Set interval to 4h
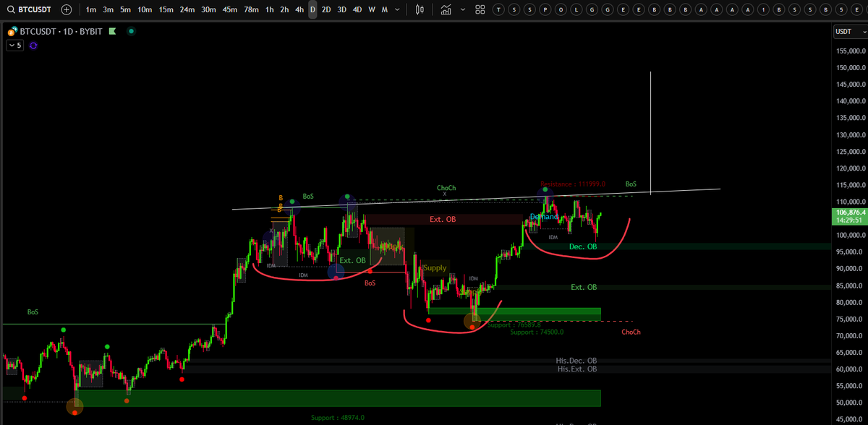868x425 pixels. pos(299,9)
